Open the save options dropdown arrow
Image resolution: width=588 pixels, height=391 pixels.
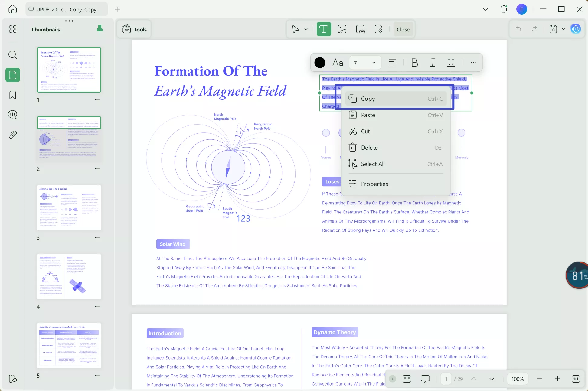click(x=563, y=29)
